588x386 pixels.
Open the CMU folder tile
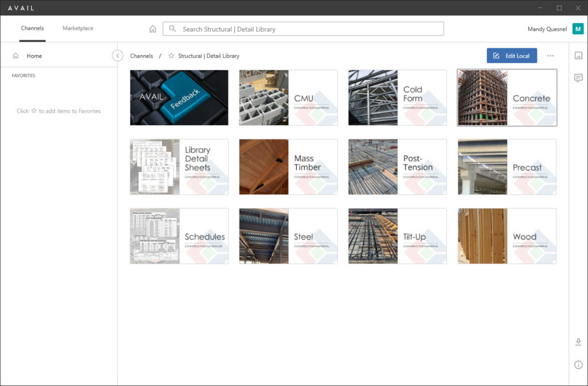tap(288, 98)
